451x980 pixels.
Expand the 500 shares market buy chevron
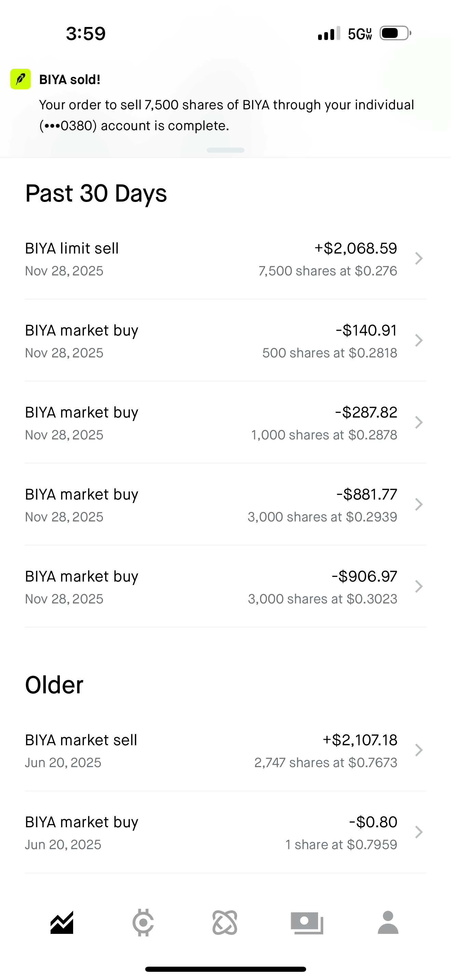coord(419,340)
